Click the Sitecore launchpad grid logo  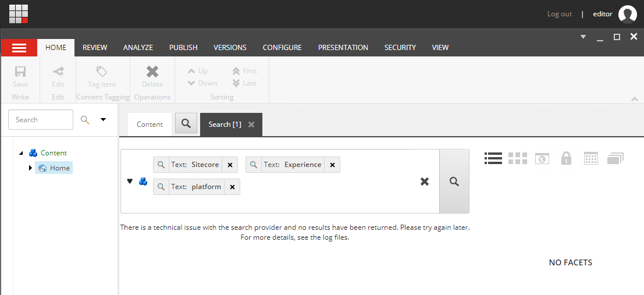pyautogui.click(x=19, y=13)
